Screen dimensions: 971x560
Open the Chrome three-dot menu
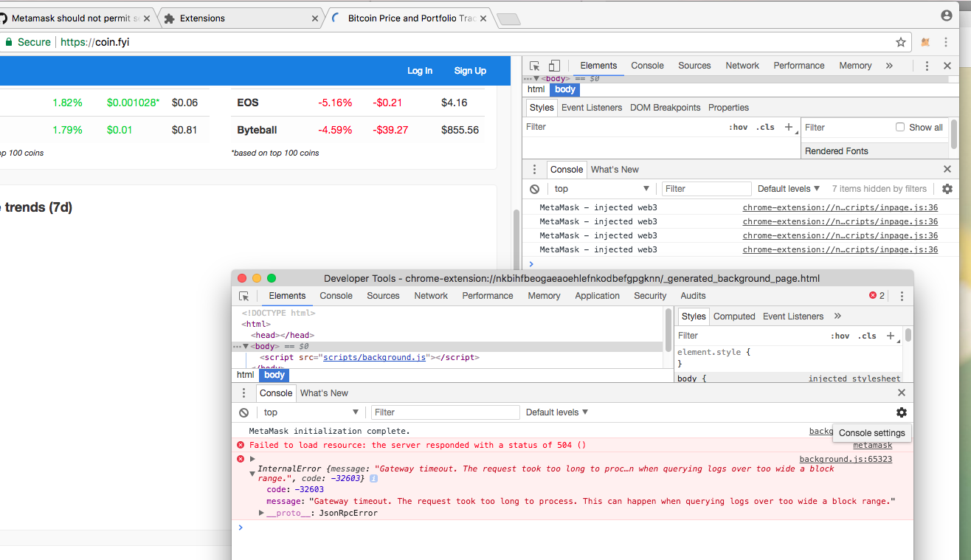pos(946,42)
